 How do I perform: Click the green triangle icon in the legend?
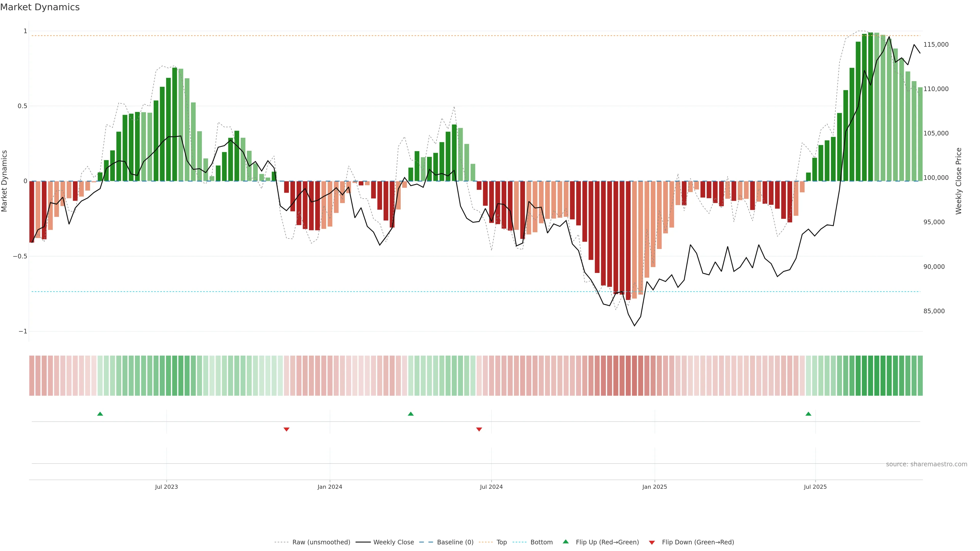click(x=566, y=542)
